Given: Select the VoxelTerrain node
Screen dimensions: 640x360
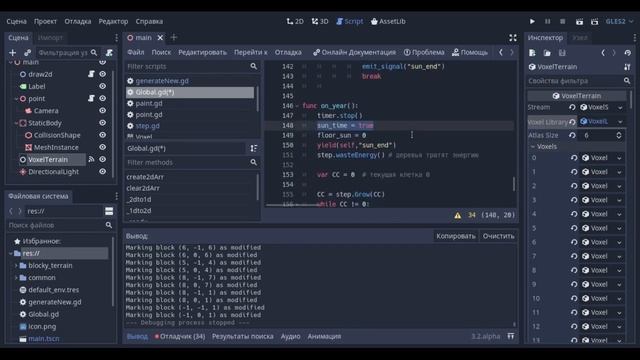Looking at the screenshot, I should [48, 160].
